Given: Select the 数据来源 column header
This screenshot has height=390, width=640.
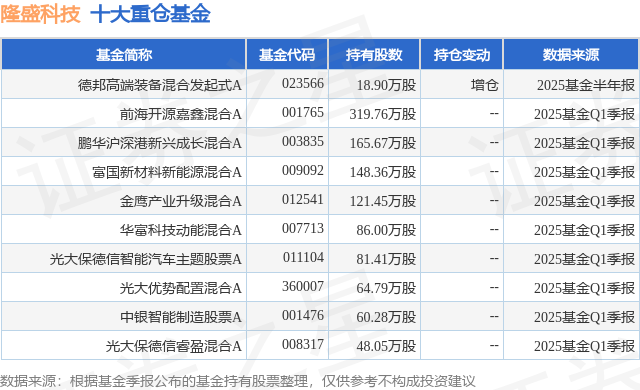Looking at the screenshot, I should tap(571, 55).
